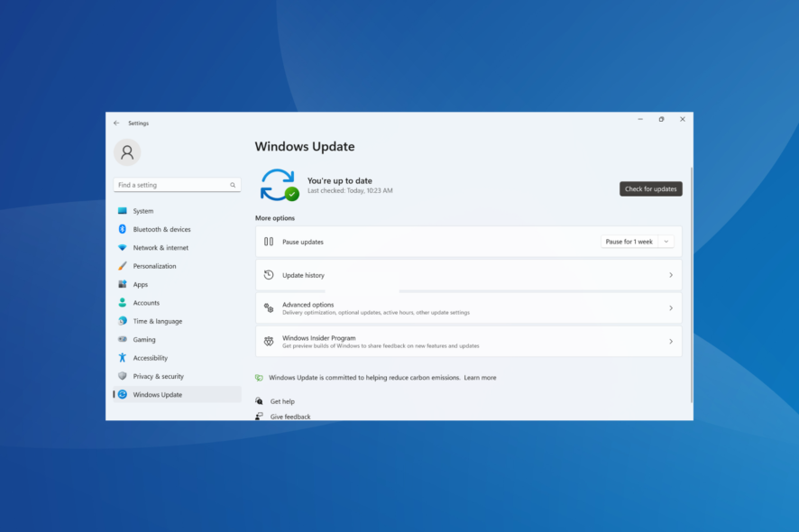Select Network & internet category
799x532 pixels.
coord(177,248)
